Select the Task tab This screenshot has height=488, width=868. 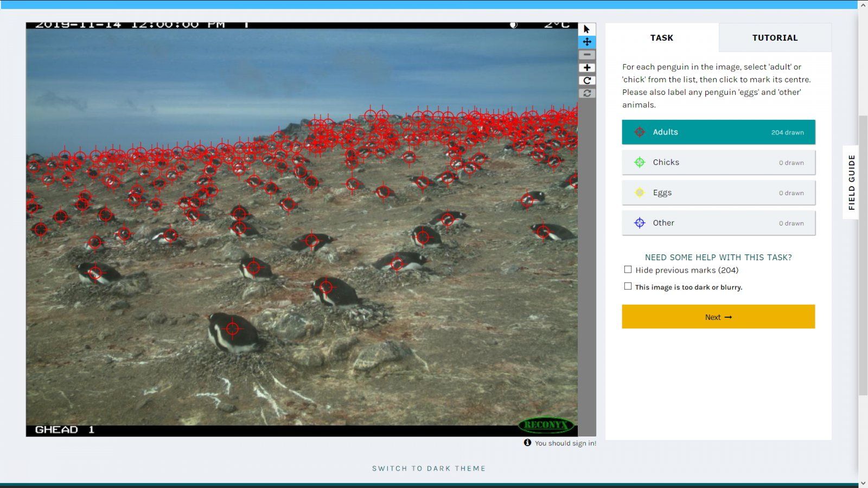(x=661, y=37)
